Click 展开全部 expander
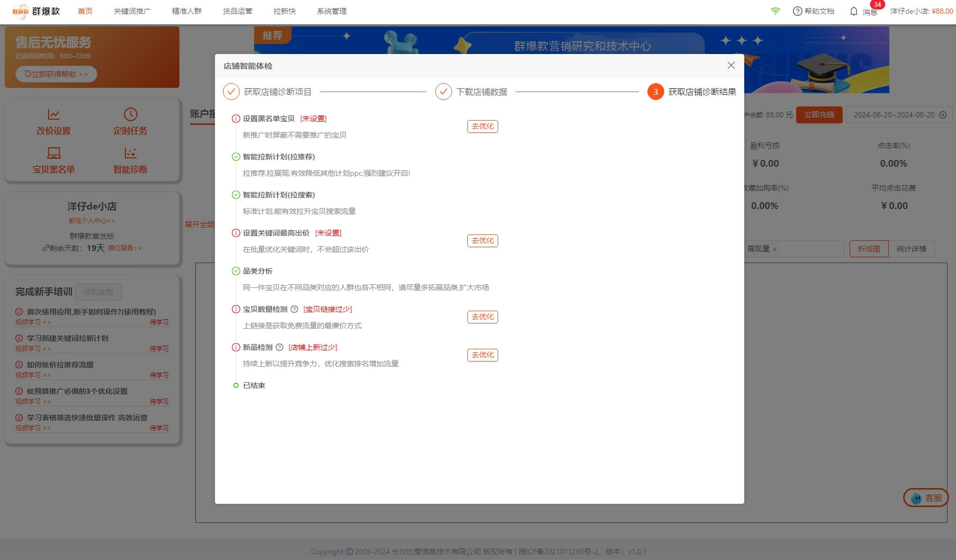 (200, 224)
